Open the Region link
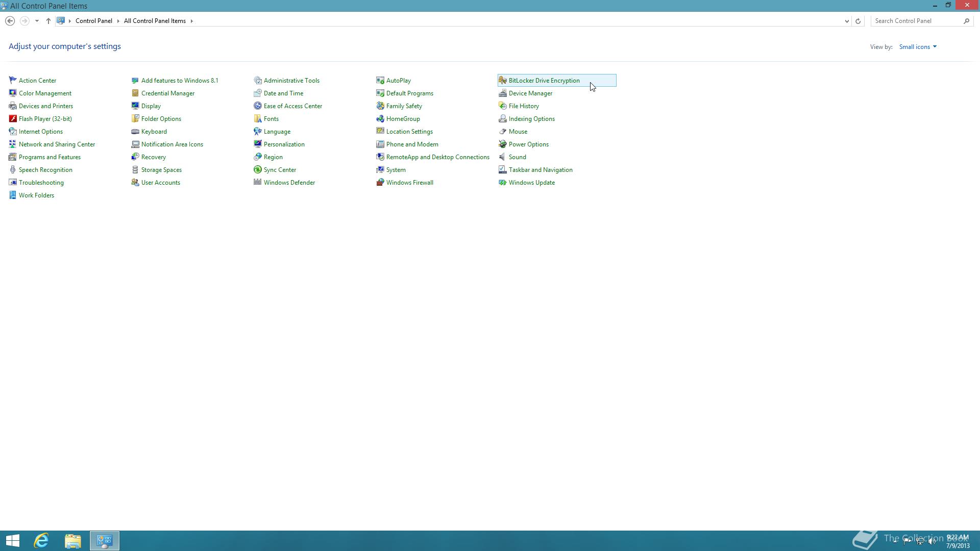Viewport: 980px width, 551px height. [x=273, y=157]
